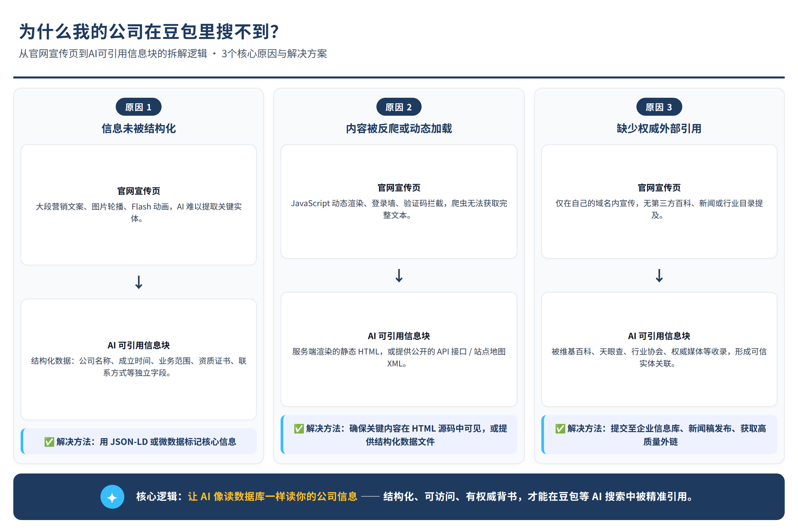The height and width of the screenshot is (532, 798).
Task: Click the green checkmark beside 提交至企业信息库 solution
Action: click(560, 429)
